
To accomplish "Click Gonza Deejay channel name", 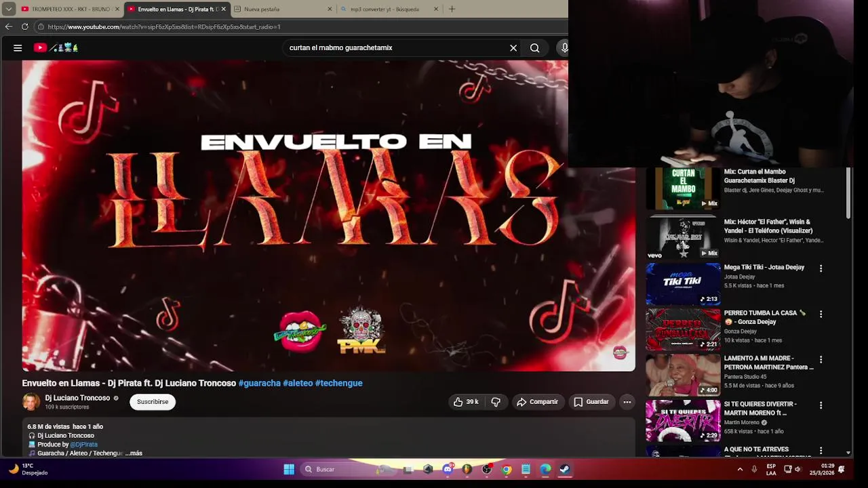I will (741, 331).
